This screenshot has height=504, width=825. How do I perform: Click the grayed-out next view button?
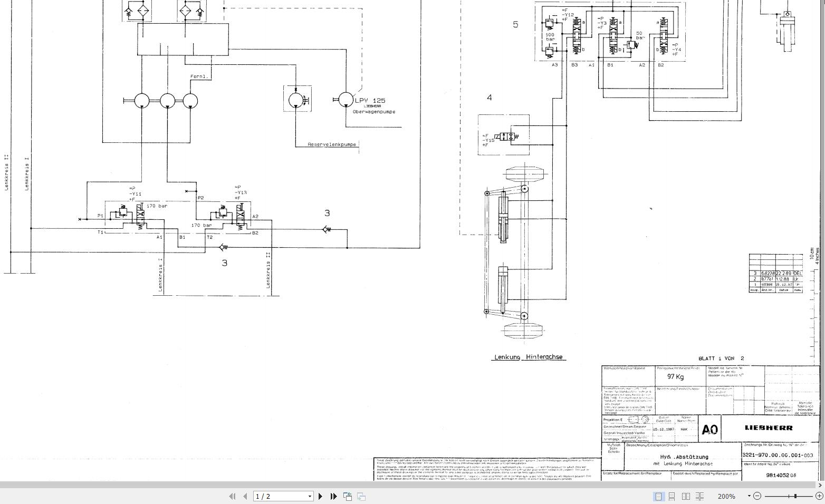pos(361,496)
